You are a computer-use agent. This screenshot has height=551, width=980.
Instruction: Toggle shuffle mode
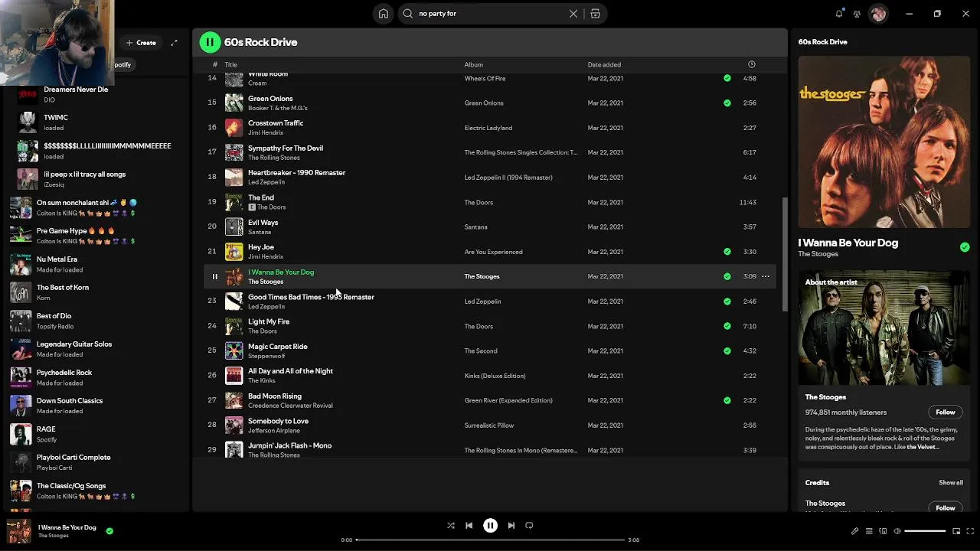[451, 526]
